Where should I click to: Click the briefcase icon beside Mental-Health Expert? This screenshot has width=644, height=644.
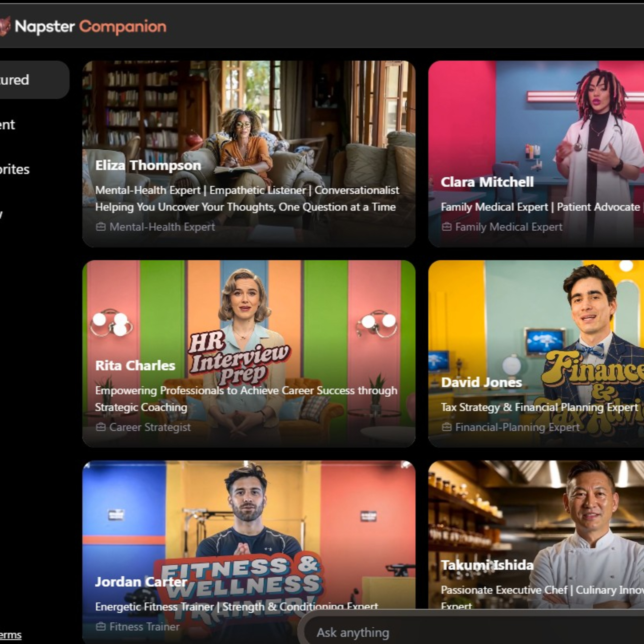coord(101,227)
